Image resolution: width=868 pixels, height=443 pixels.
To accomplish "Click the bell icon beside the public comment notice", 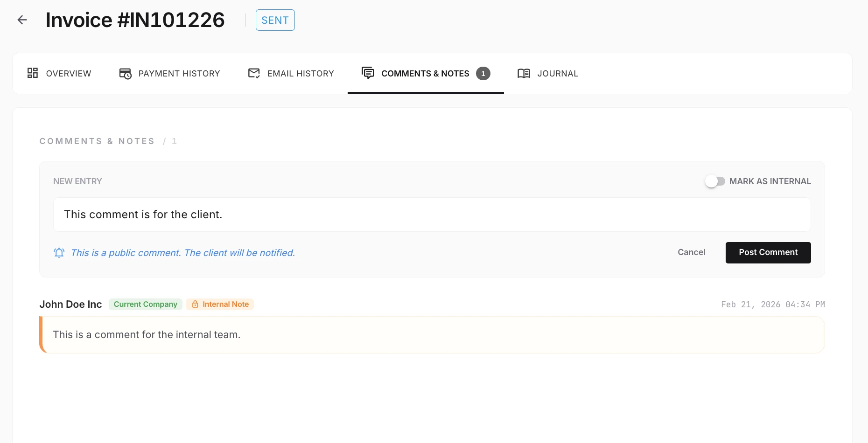I will tap(59, 252).
